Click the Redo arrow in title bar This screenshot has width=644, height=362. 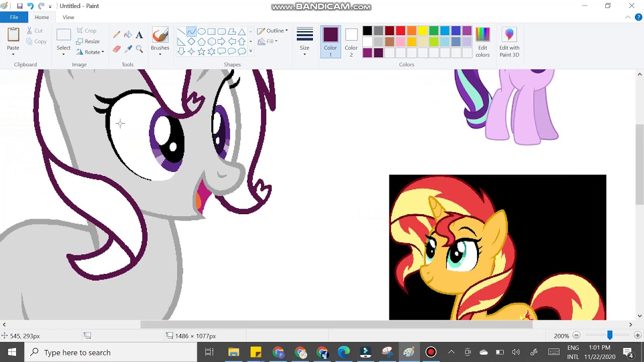pos(41,6)
